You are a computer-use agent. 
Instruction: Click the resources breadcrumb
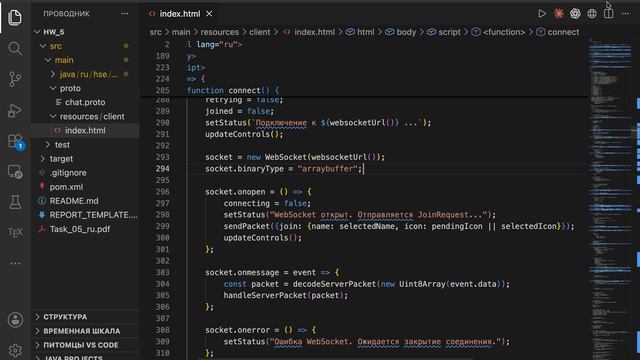(x=220, y=32)
